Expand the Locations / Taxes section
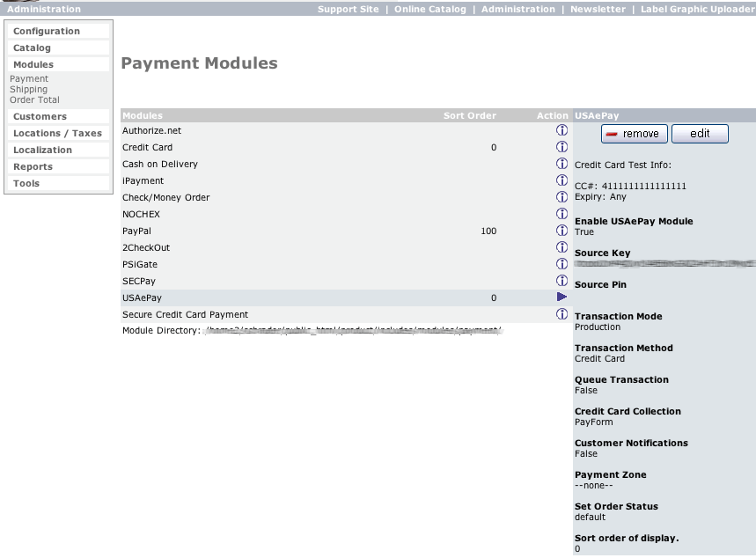The height and width of the screenshot is (558, 756). pos(58,133)
